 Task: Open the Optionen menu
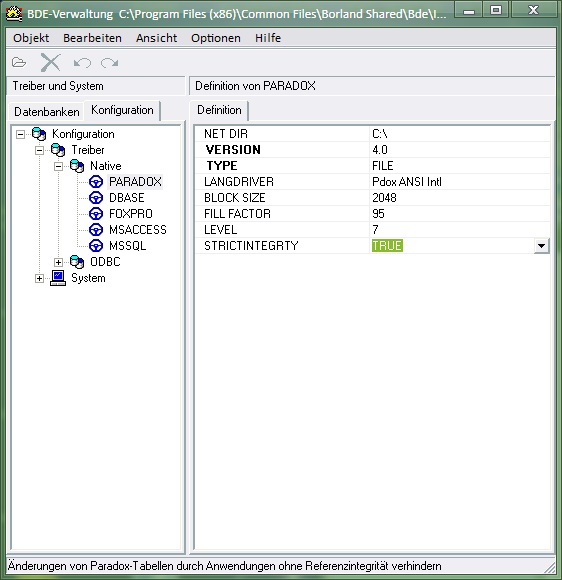216,38
